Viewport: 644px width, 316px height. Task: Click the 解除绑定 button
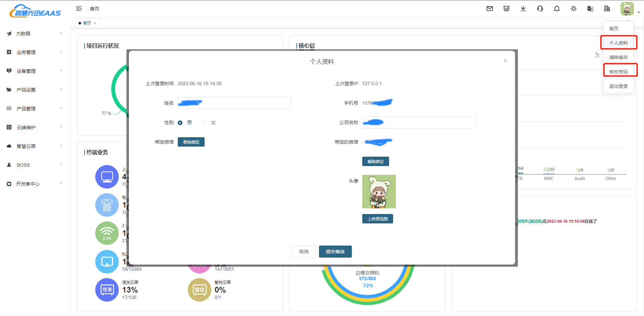[375, 162]
